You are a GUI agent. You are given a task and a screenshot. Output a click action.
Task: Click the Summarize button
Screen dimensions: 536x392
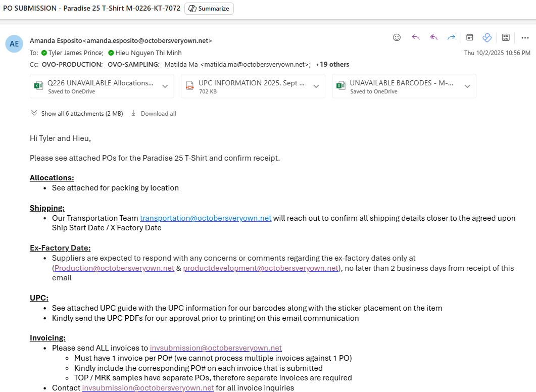(209, 9)
